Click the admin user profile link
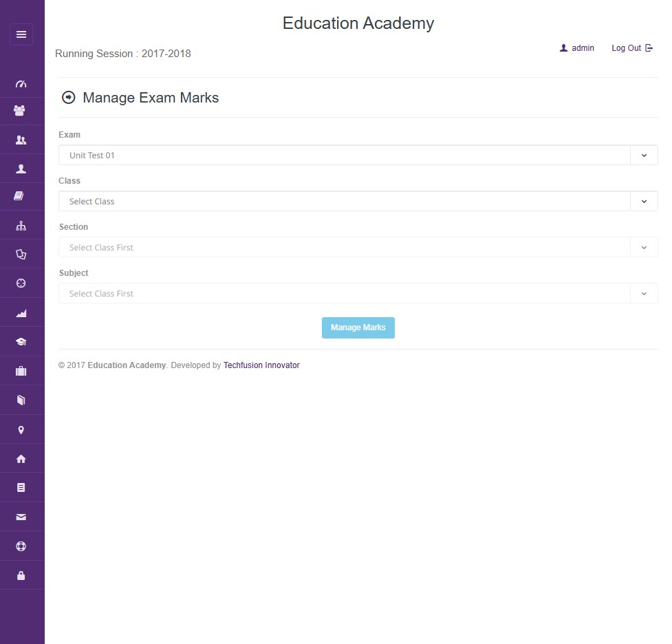The height and width of the screenshot is (644, 672). tap(577, 48)
